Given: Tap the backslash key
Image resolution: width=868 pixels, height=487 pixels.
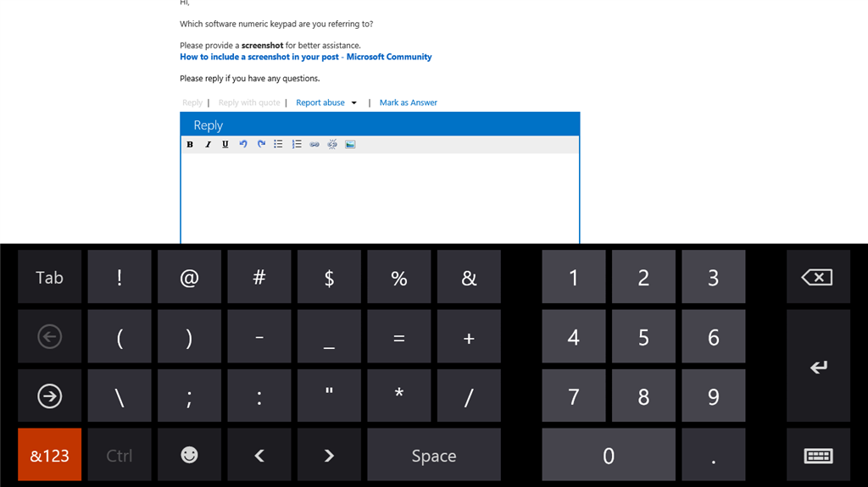Looking at the screenshot, I should click(x=119, y=396).
